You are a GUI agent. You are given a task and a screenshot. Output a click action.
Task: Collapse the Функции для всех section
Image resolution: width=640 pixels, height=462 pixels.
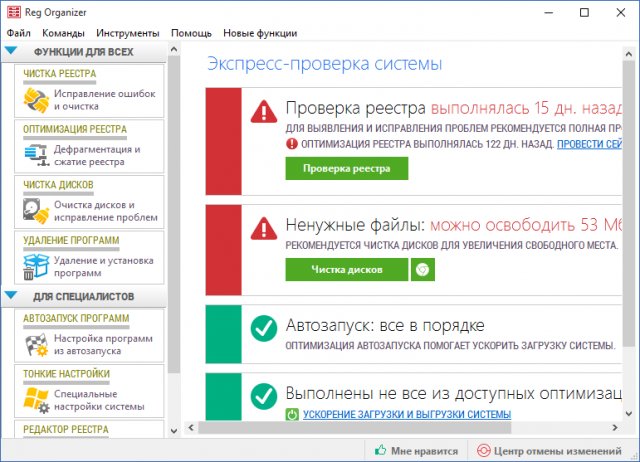tap(11, 50)
